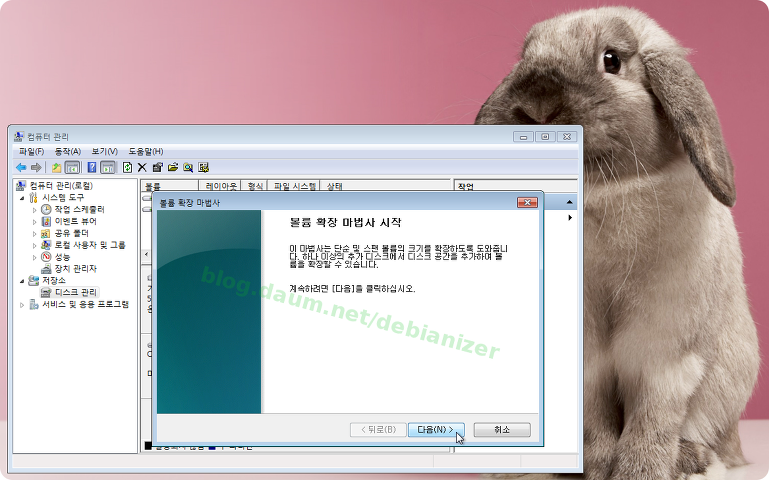Screen dimensions: 769x480
Task: Select the 장치 관리자 icon
Action: [46, 268]
